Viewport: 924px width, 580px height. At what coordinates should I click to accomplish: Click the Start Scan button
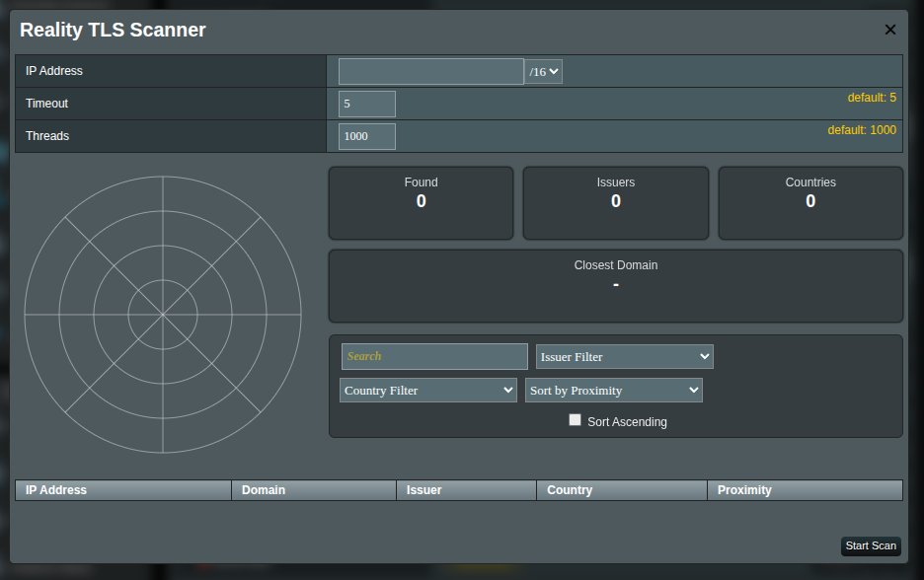pyautogui.click(x=871, y=545)
